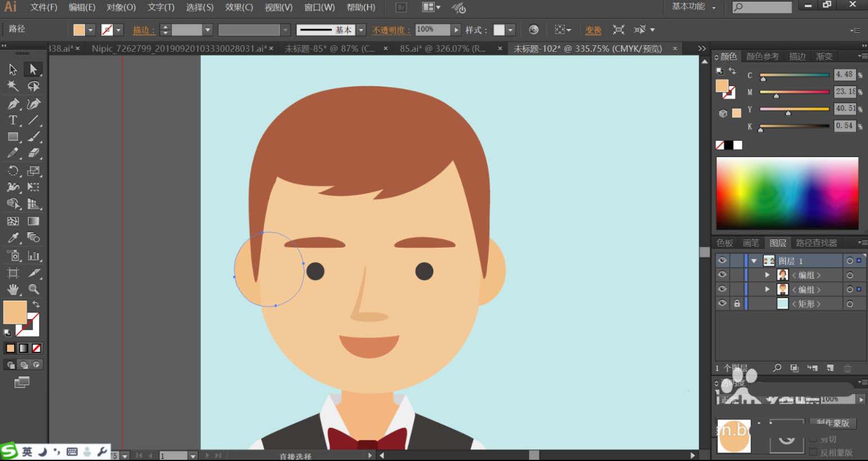868x461 pixels.
Task: Hide the 图层 1 layer visibility
Action: point(722,261)
